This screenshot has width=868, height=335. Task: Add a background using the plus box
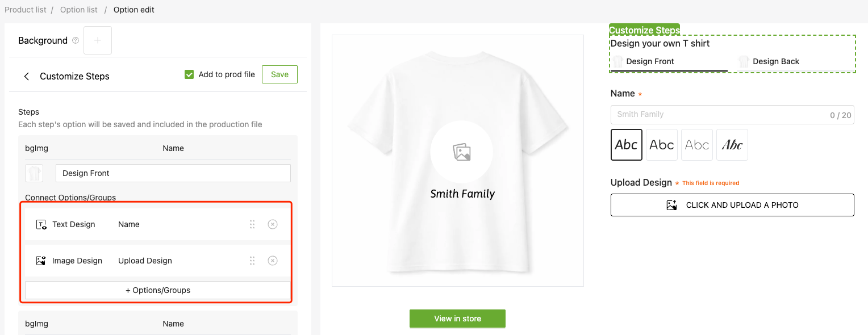pos(98,40)
